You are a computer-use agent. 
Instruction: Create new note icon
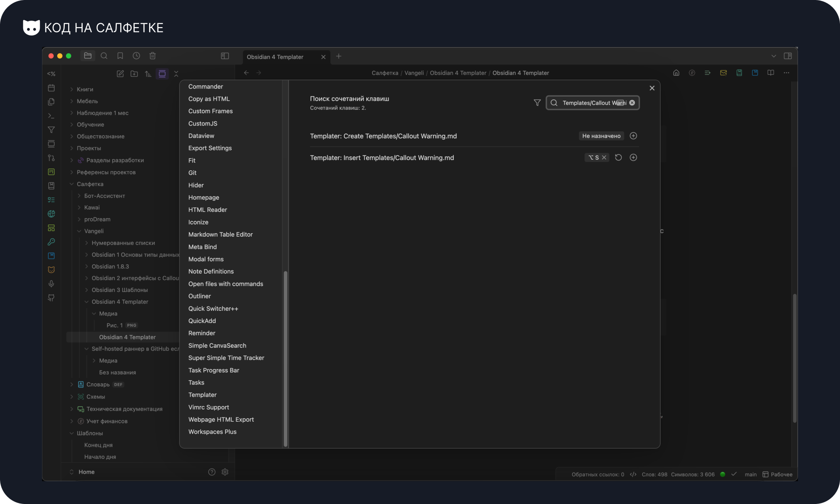coord(120,74)
